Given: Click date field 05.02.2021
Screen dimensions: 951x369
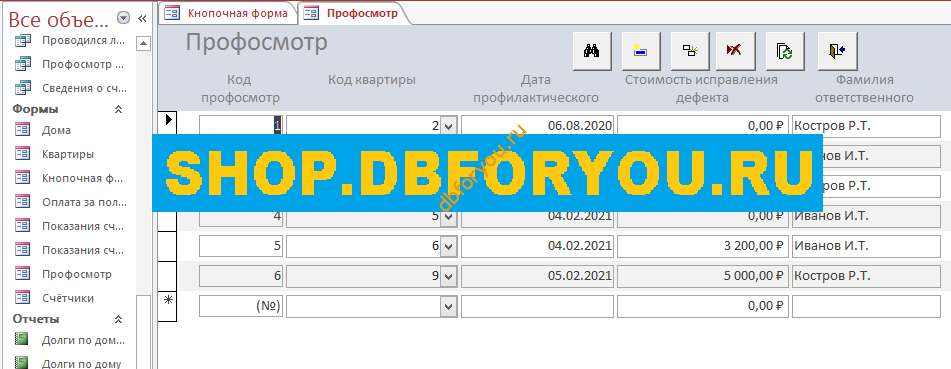Looking at the screenshot, I should coord(537,276).
